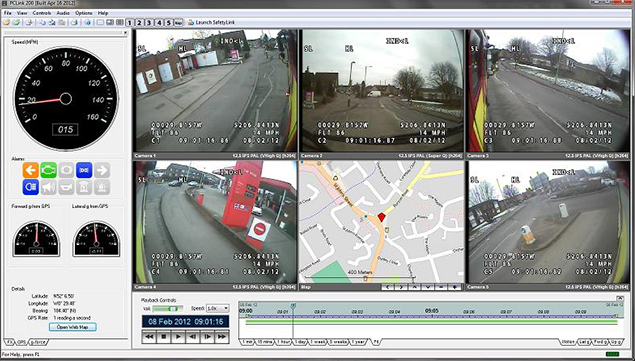Select the Lat g timeline tab
This screenshot has width=635, height=361.
[x=584, y=342]
